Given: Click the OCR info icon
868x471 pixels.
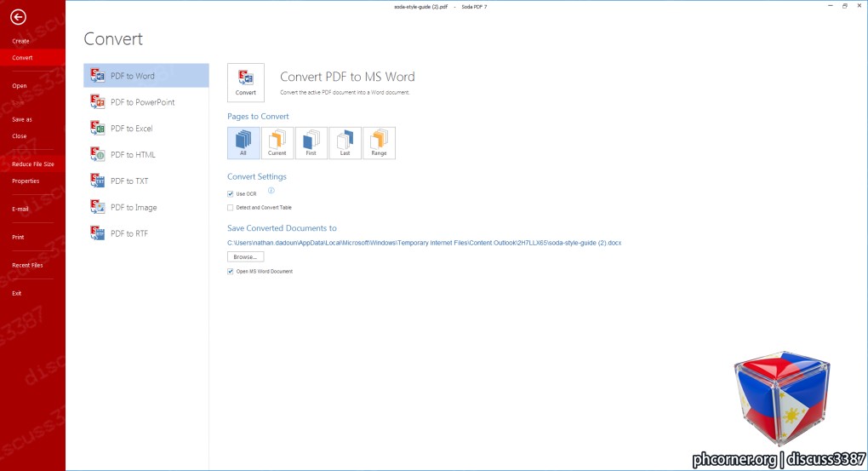Looking at the screenshot, I should coord(271,191).
